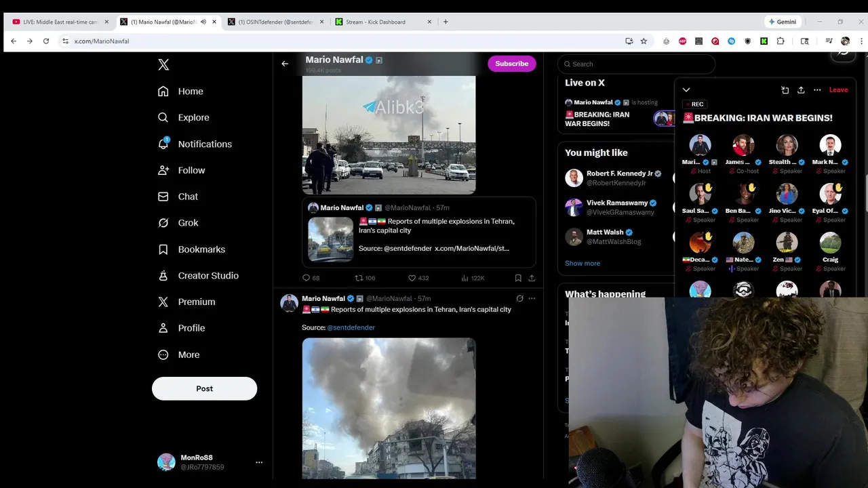The height and width of the screenshot is (488, 868).
Task: Open a new browser tab
Action: [446, 22]
